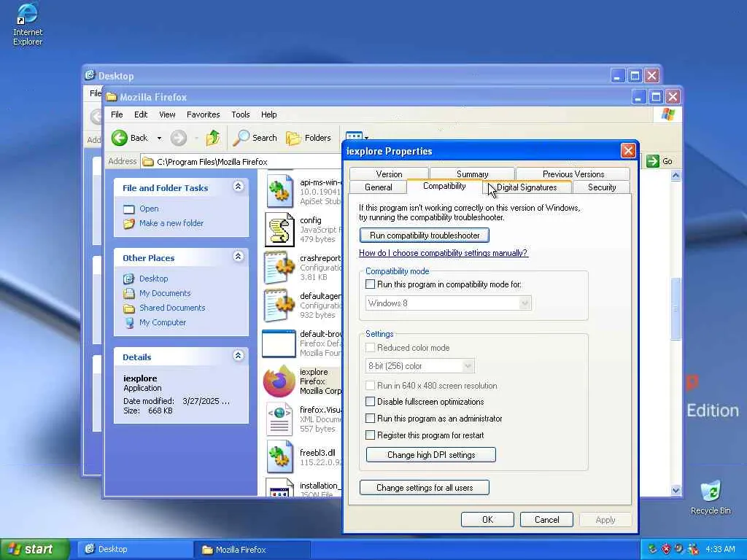Image resolution: width=747 pixels, height=560 pixels.
Task: Open the Tools menu
Action: click(241, 114)
